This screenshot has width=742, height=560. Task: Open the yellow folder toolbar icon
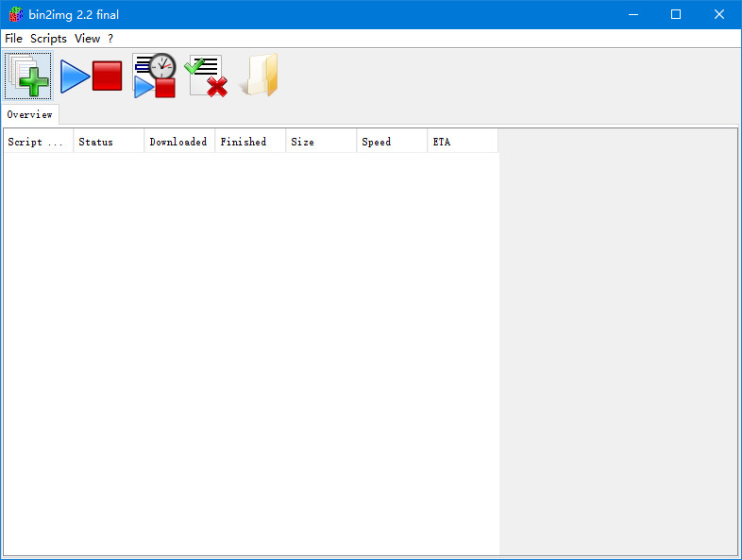[x=259, y=76]
